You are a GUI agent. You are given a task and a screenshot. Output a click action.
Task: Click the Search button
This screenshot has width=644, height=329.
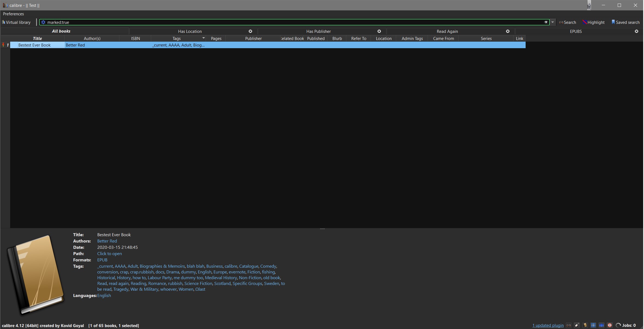coord(568,22)
